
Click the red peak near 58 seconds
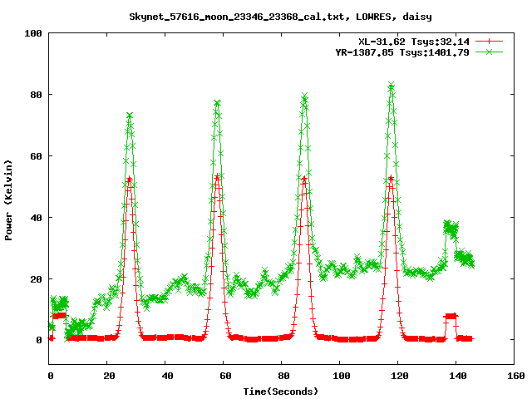pyautogui.click(x=217, y=176)
